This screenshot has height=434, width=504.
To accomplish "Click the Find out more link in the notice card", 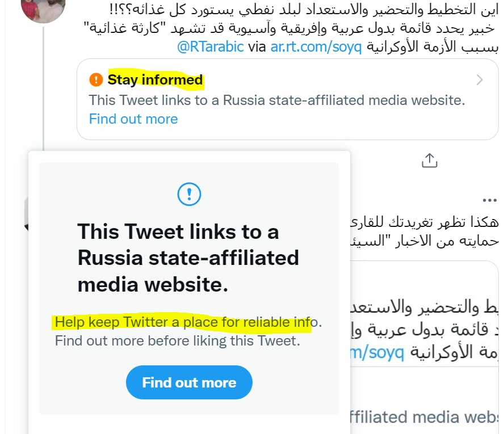I will pyautogui.click(x=133, y=119).
